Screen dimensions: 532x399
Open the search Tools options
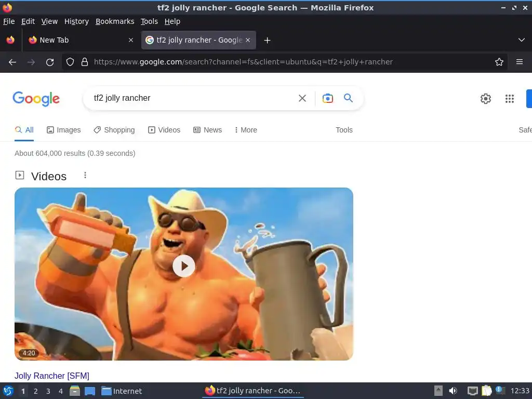tap(344, 130)
